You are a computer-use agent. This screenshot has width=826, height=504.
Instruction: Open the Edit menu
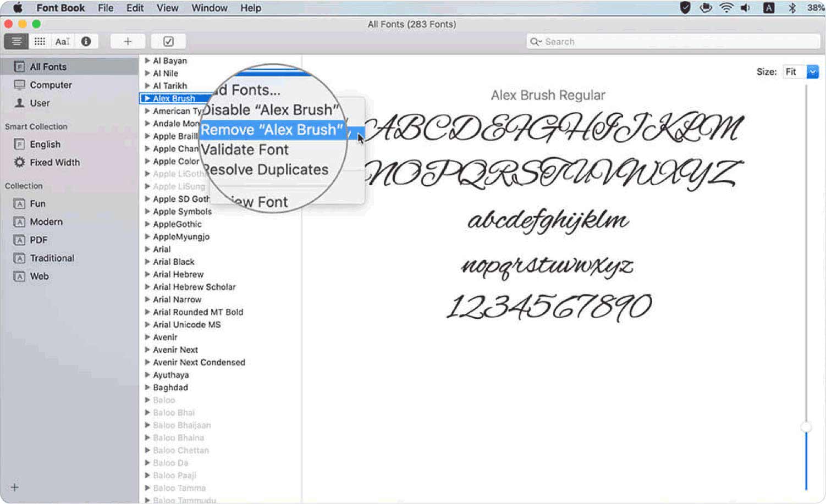(135, 8)
